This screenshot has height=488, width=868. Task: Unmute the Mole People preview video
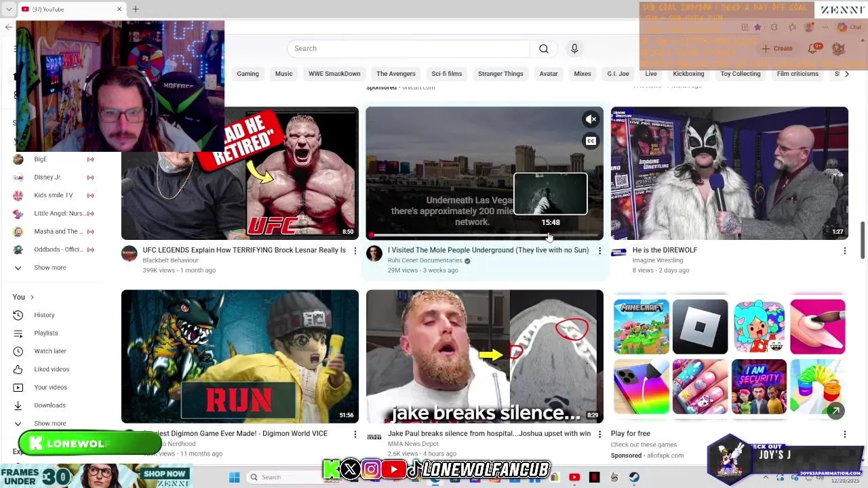tap(591, 119)
